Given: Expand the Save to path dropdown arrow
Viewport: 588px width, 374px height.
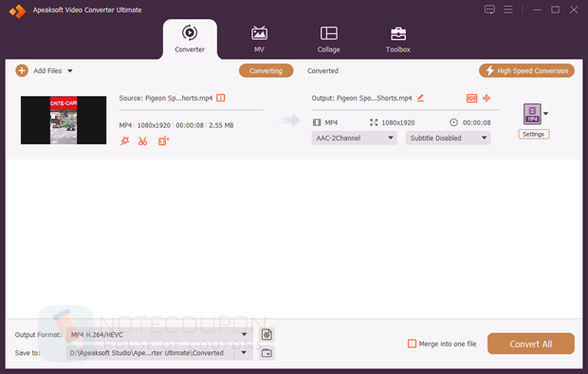Looking at the screenshot, I should coord(244,353).
